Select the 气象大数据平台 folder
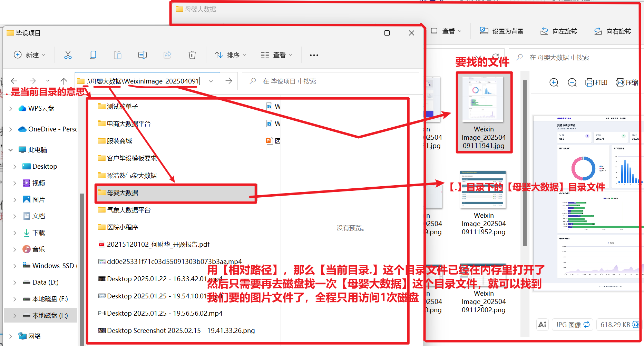The image size is (644, 346). pos(124,210)
